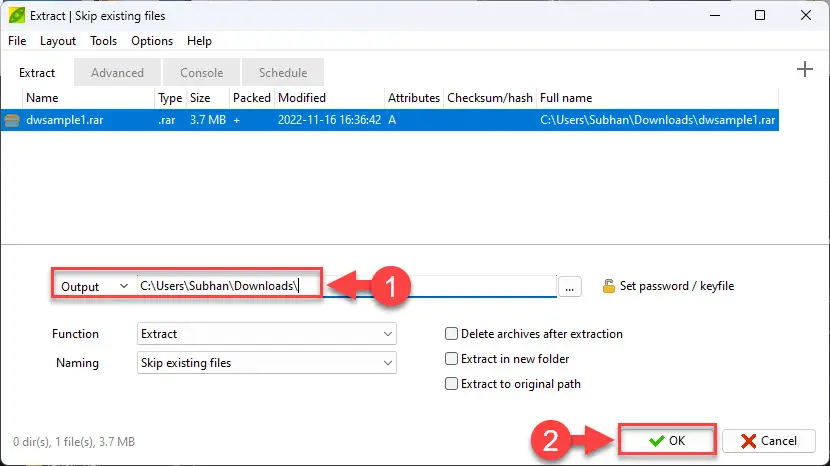Screen dimensions: 830x466
Task: Open the File menu
Action: pos(17,41)
